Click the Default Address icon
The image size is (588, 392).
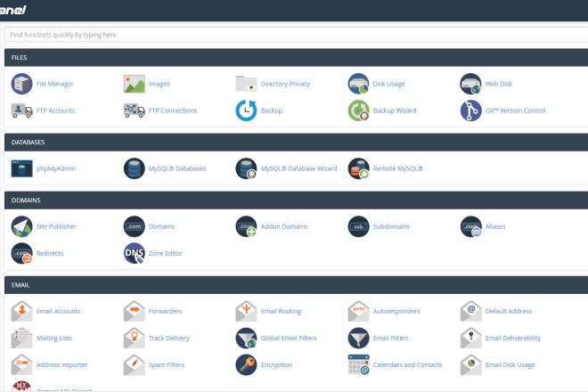(x=470, y=311)
